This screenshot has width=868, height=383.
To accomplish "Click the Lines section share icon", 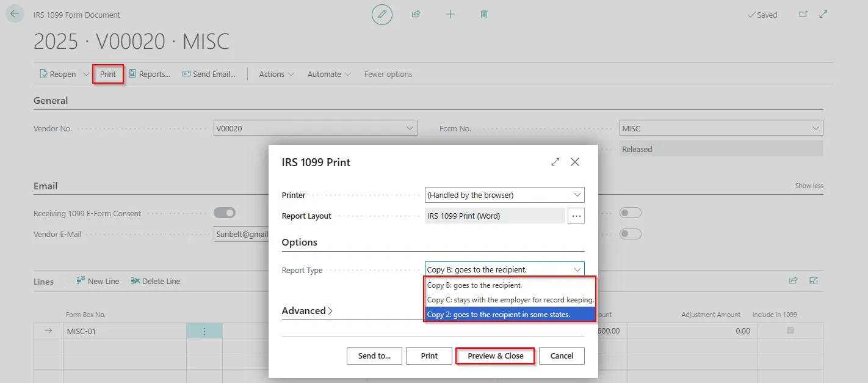I will [x=793, y=280].
